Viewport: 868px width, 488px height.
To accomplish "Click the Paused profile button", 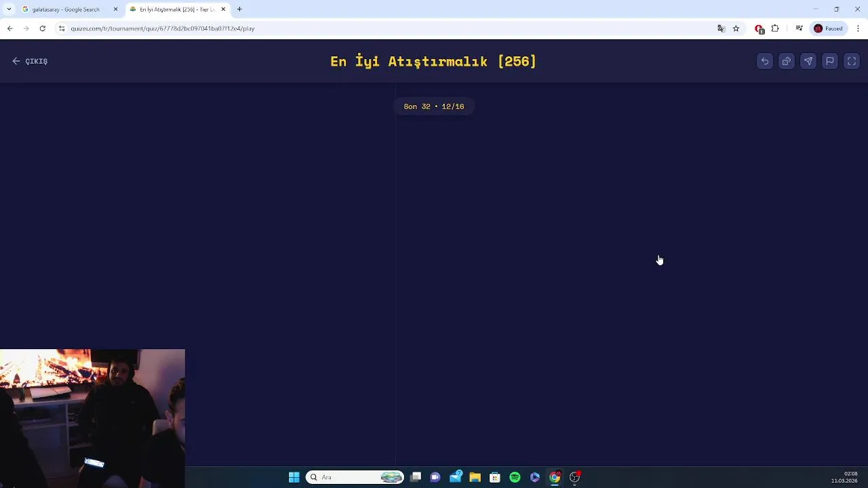I will tap(829, 28).
